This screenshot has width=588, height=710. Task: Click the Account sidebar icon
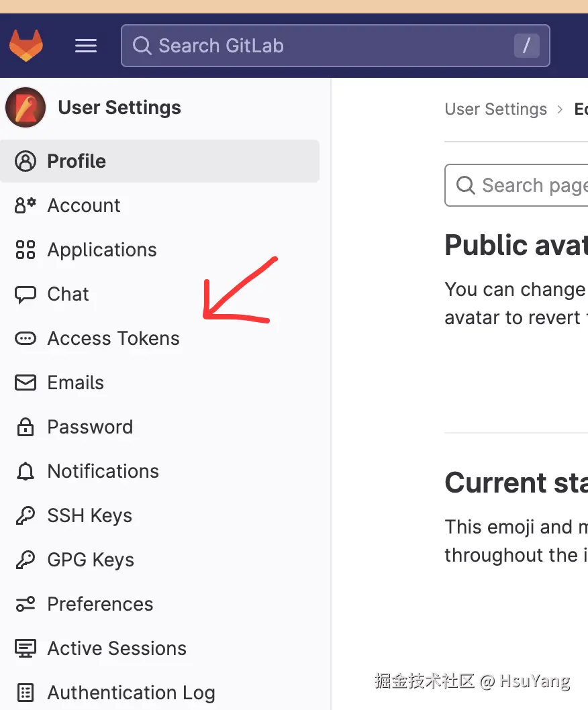click(26, 205)
